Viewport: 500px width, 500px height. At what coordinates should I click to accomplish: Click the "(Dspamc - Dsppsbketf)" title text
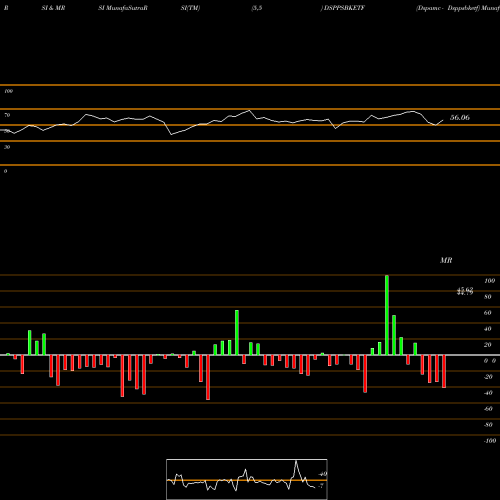448,8
